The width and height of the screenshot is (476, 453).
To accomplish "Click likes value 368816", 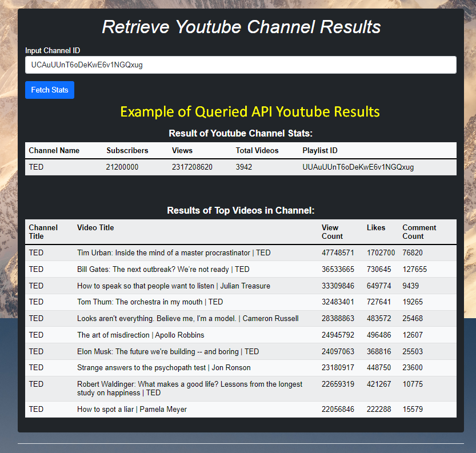I will pos(379,351).
